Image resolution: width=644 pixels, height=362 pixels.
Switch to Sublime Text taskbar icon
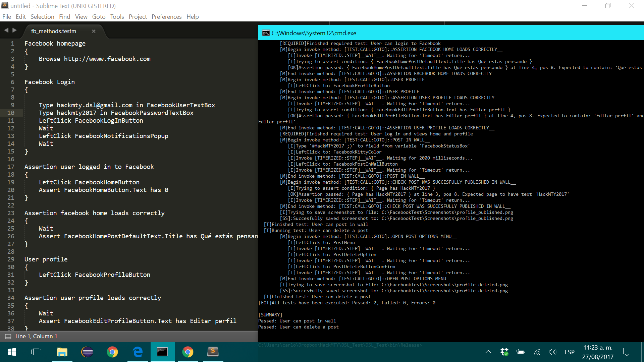coord(213,352)
